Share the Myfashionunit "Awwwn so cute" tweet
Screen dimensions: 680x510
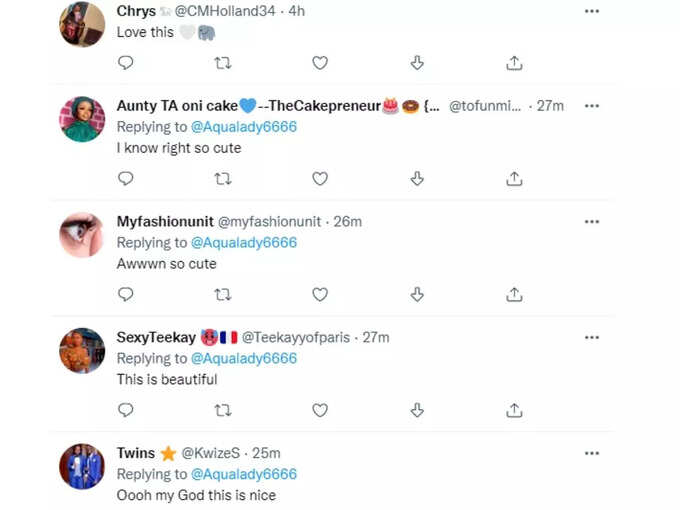pyautogui.click(x=514, y=294)
